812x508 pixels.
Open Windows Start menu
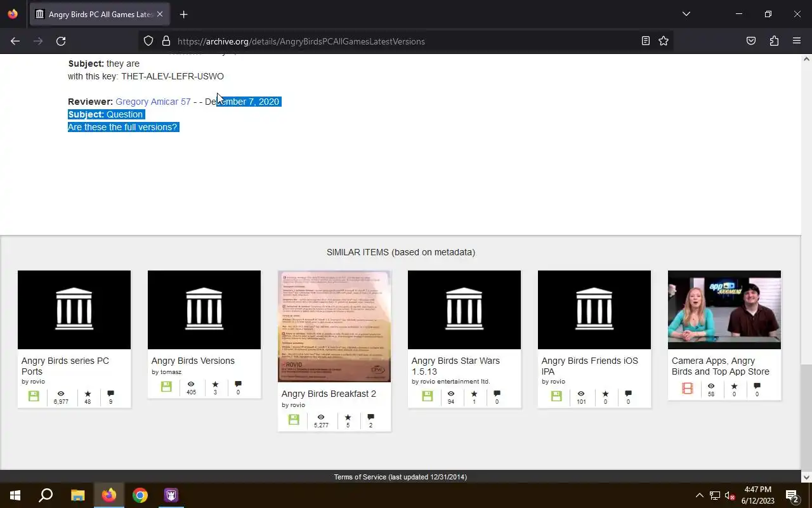click(x=15, y=495)
